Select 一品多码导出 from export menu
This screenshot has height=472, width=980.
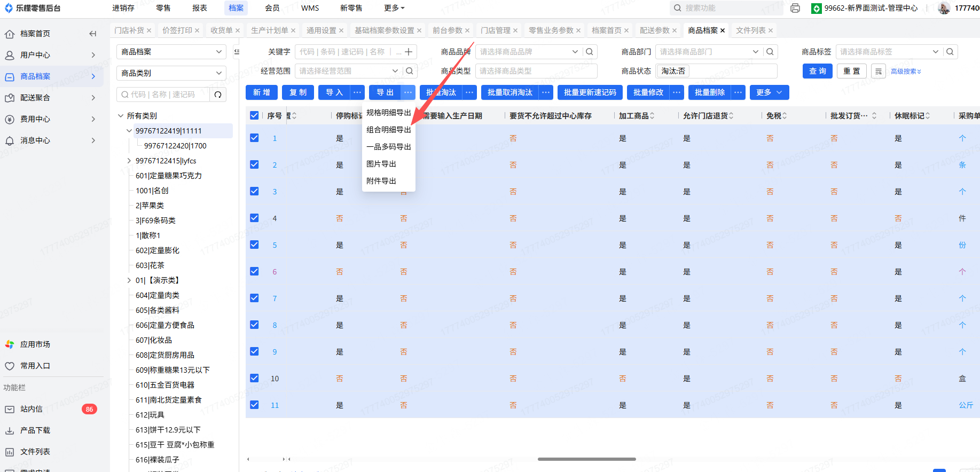click(x=389, y=147)
